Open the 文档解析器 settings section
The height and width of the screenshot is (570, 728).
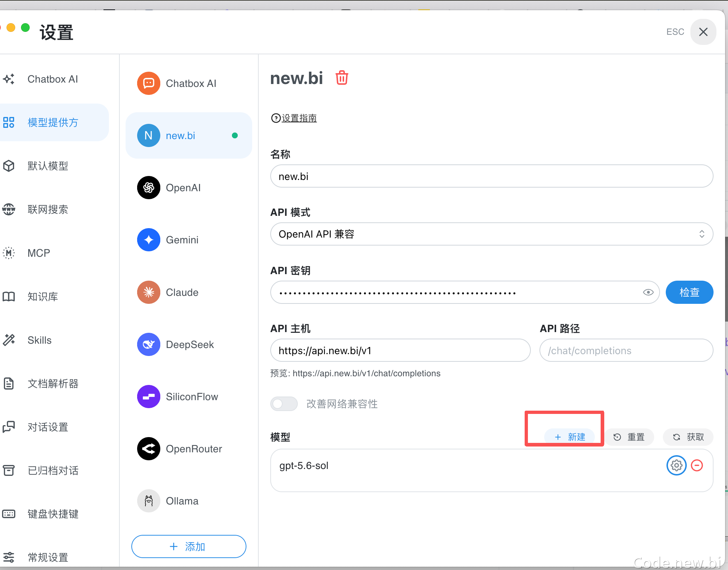coord(54,384)
